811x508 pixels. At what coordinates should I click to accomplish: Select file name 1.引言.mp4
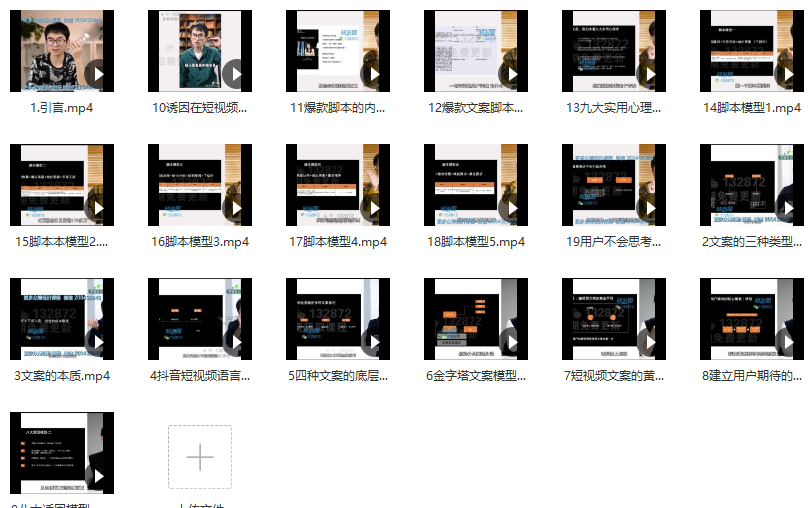click(62, 108)
